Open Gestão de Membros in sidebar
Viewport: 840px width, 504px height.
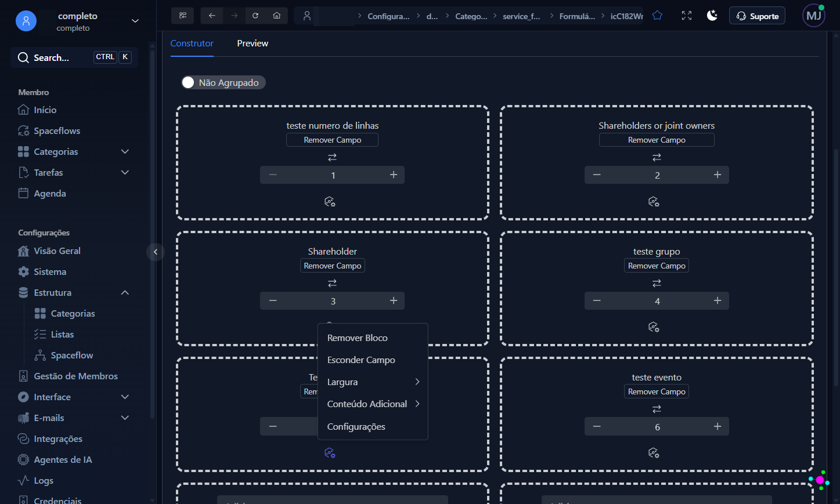click(x=75, y=376)
